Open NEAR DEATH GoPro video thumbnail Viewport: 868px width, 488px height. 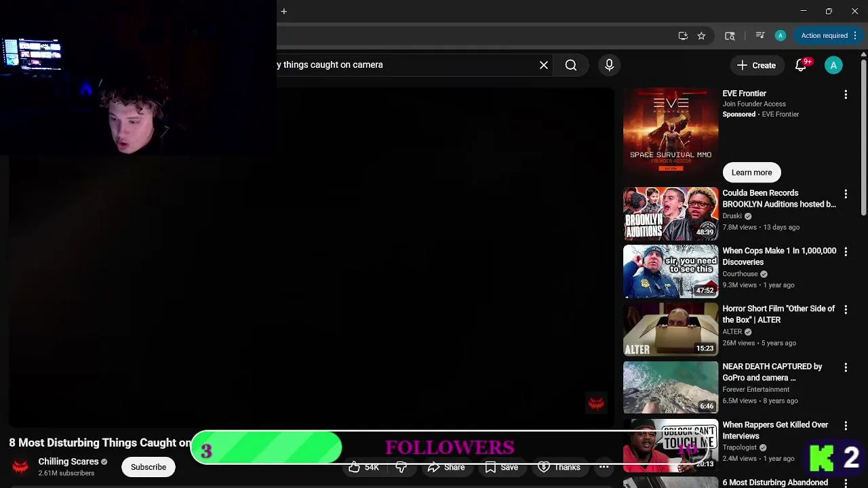point(671,387)
